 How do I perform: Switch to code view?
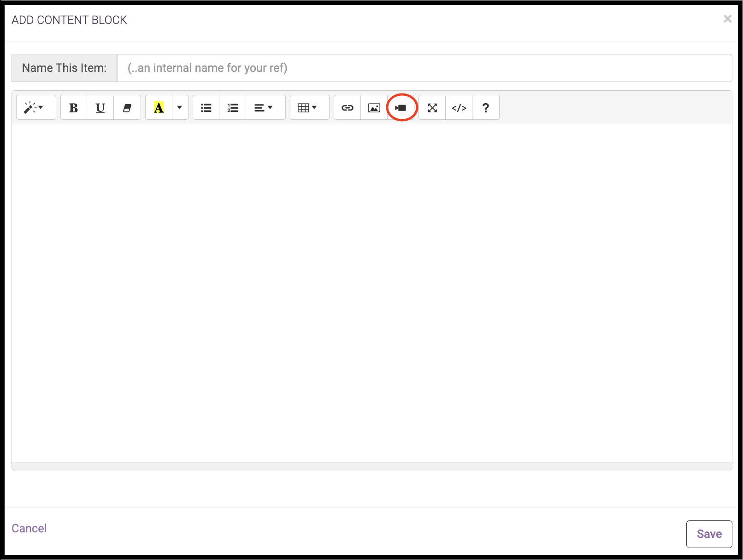pyautogui.click(x=459, y=108)
